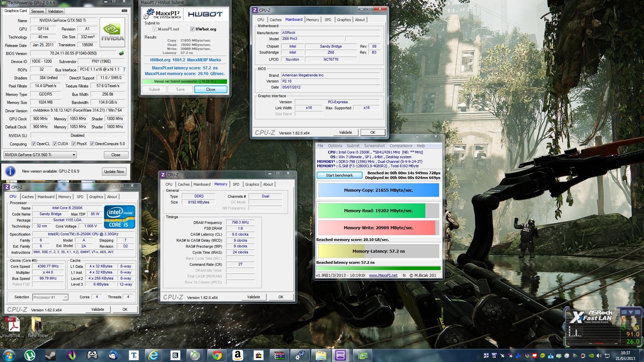Toggle the OpenCL checkbox
This screenshot has width=644, height=362.
[34, 144]
